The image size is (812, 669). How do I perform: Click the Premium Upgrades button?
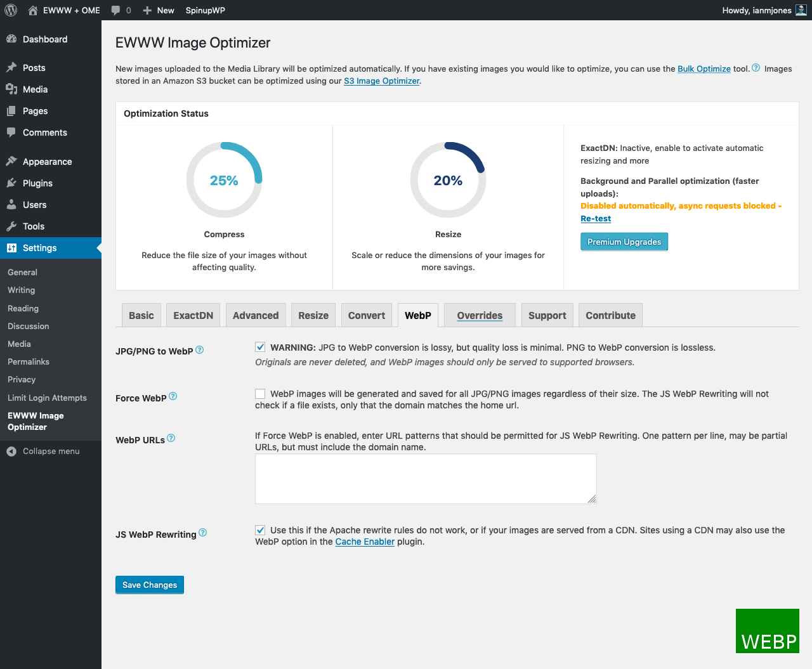(x=624, y=242)
